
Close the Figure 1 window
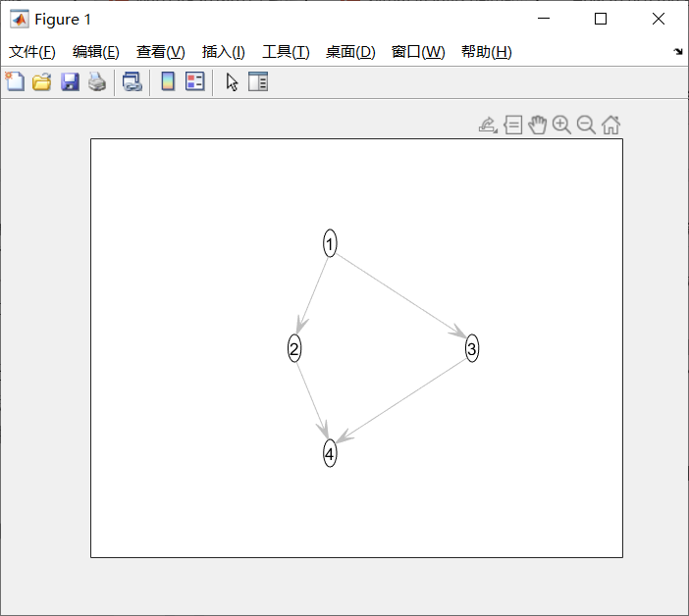coord(659,19)
